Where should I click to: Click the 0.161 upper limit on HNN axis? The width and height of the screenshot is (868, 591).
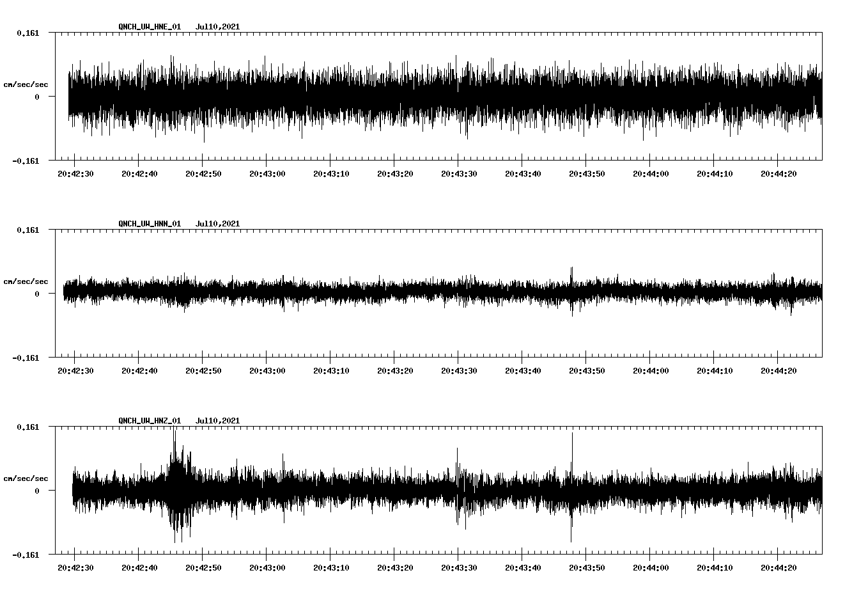28,230
